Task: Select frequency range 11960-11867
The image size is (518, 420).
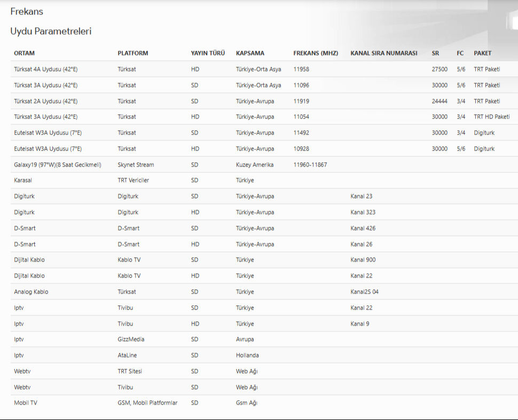Action: coord(310,165)
